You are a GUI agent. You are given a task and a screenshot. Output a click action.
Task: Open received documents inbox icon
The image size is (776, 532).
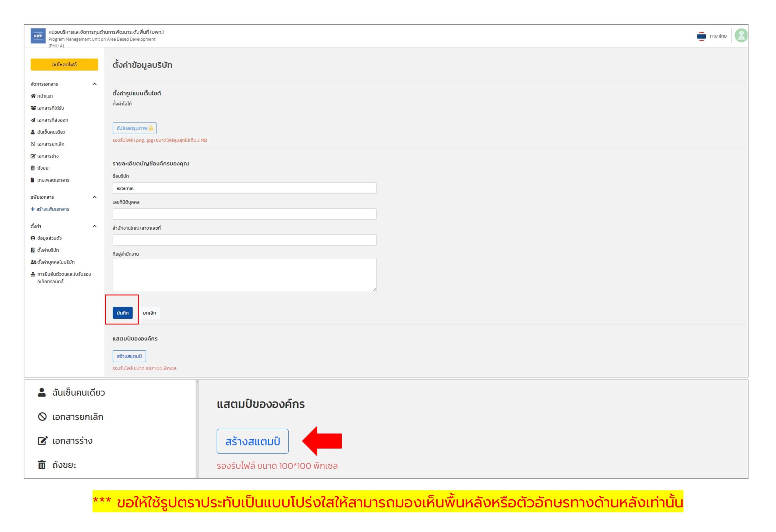[x=33, y=108]
